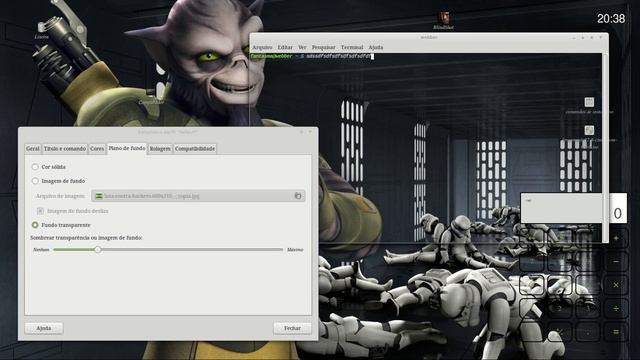Screen dimensions: 640x360
Task: Click the multiply key on the calculator
Action: pos(616,285)
